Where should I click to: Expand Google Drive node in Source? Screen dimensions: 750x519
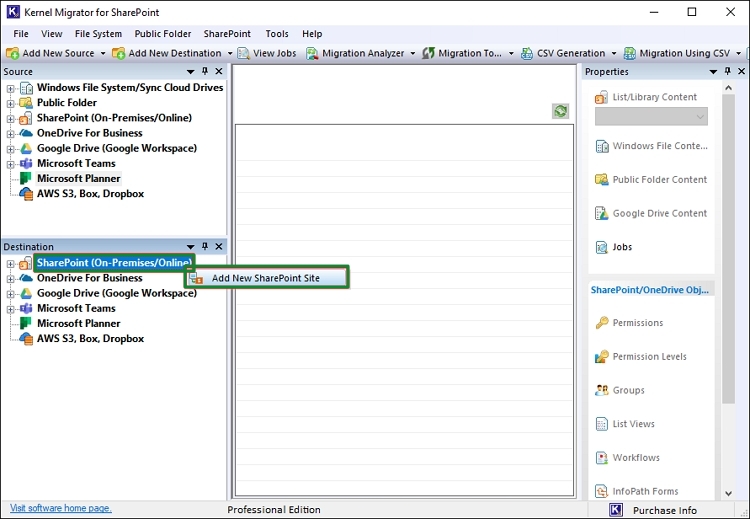click(x=11, y=149)
